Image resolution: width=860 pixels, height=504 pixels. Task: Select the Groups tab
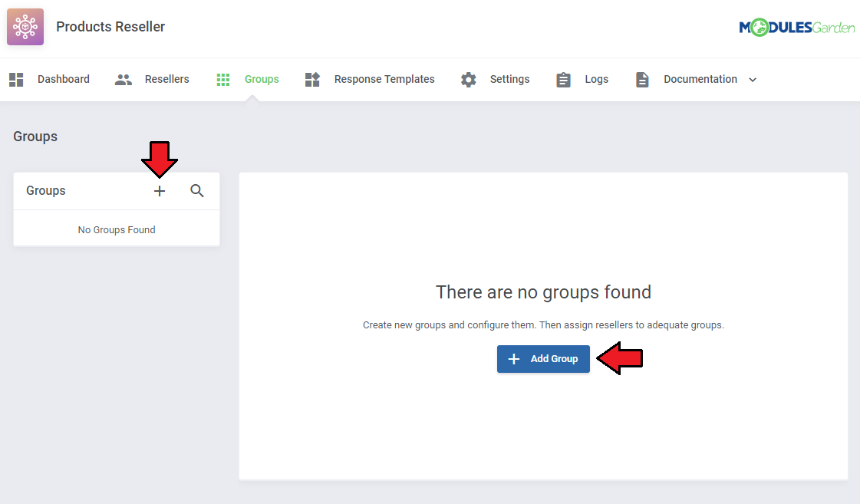(x=262, y=79)
